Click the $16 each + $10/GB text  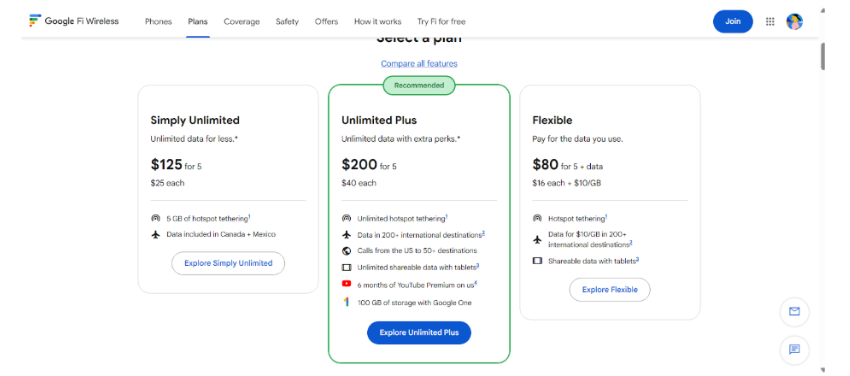[566, 183]
